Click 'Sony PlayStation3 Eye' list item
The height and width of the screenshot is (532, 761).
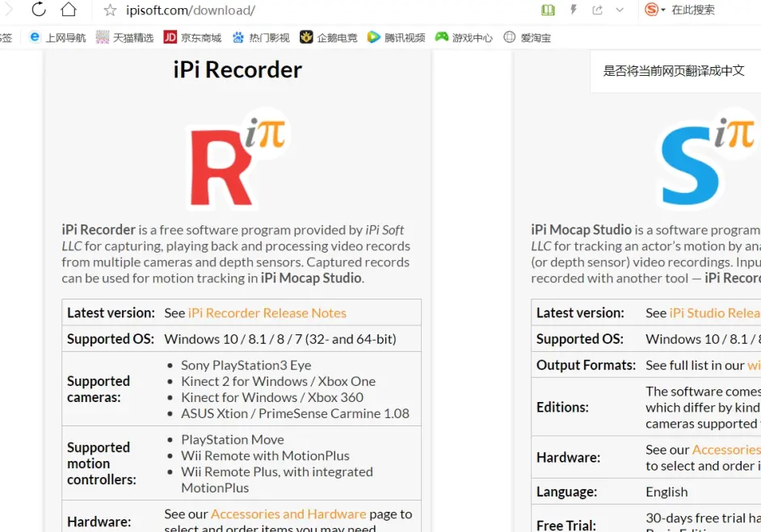pyautogui.click(x=246, y=365)
